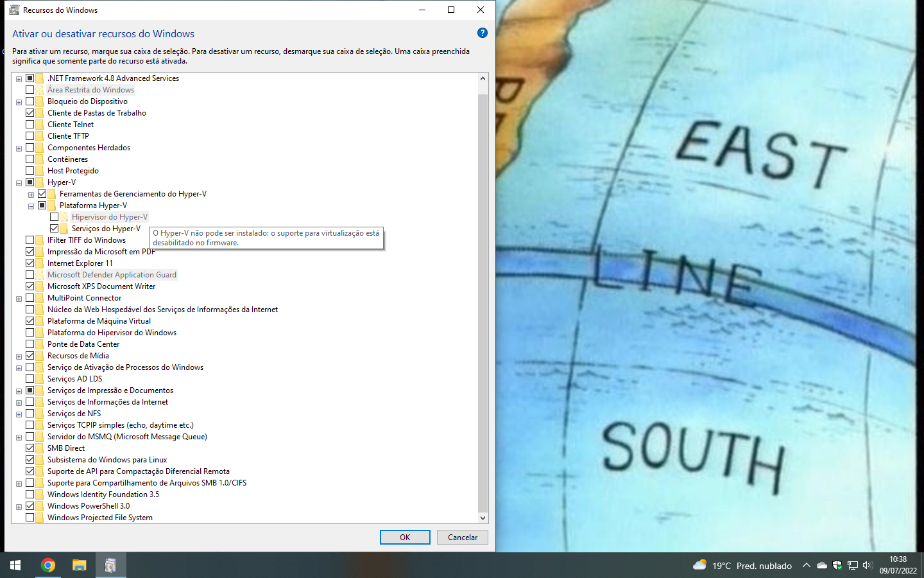Expand Componentes Herdados tree node

[19, 148]
